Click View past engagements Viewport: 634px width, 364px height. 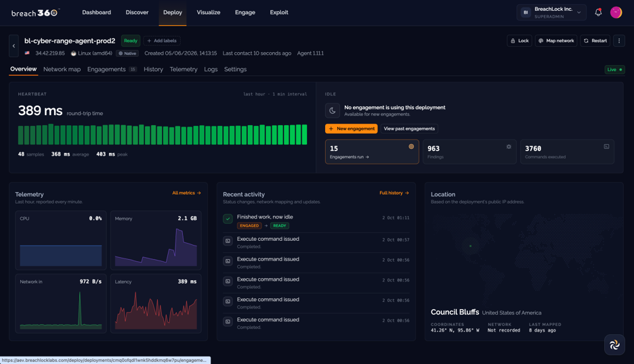(409, 129)
